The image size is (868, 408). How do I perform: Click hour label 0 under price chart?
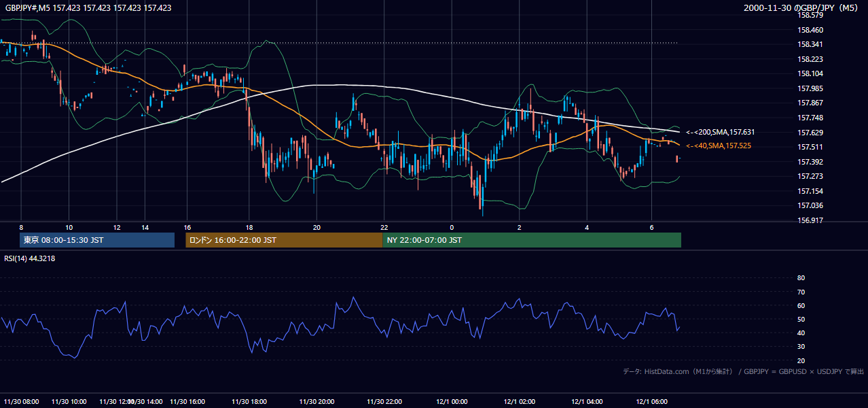click(x=452, y=228)
